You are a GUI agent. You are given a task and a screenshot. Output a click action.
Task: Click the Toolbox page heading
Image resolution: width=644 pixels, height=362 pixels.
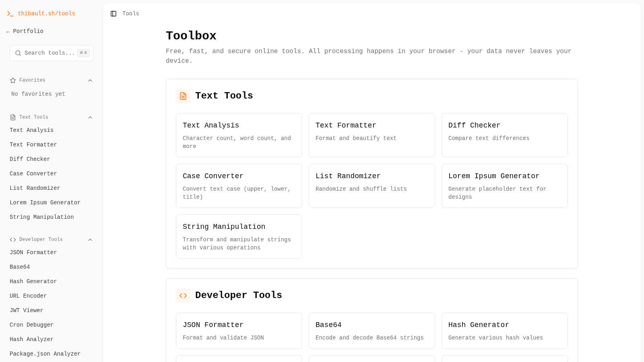click(x=191, y=36)
